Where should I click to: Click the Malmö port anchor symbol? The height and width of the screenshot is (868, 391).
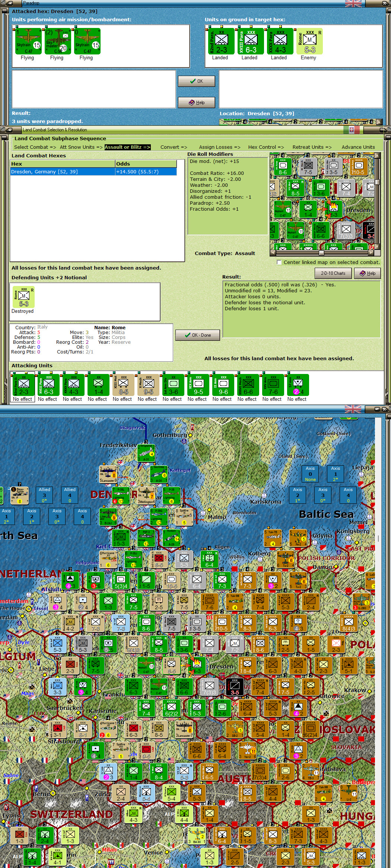(x=203, y=513)
